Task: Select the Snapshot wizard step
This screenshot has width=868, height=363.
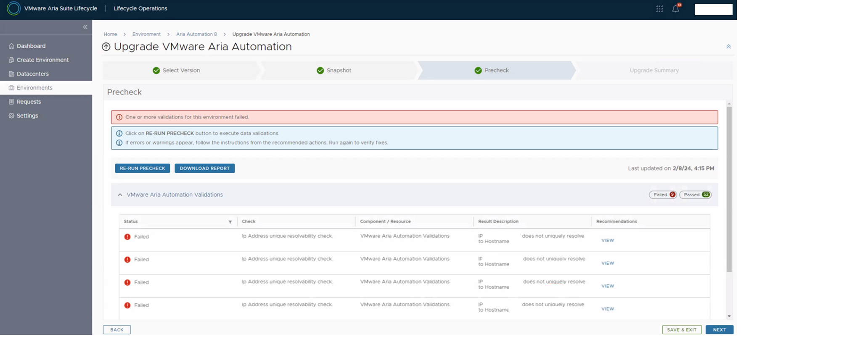Action: pos(334,71)
